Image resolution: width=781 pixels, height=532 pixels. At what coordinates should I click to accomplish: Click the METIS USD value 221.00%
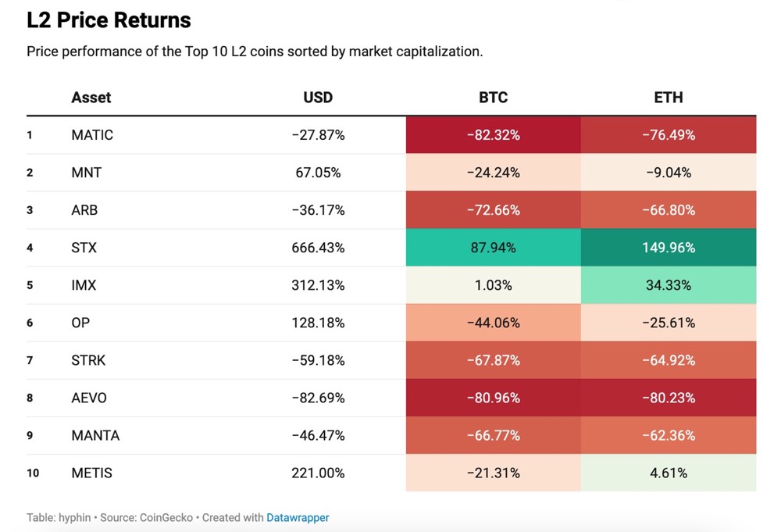318,473
